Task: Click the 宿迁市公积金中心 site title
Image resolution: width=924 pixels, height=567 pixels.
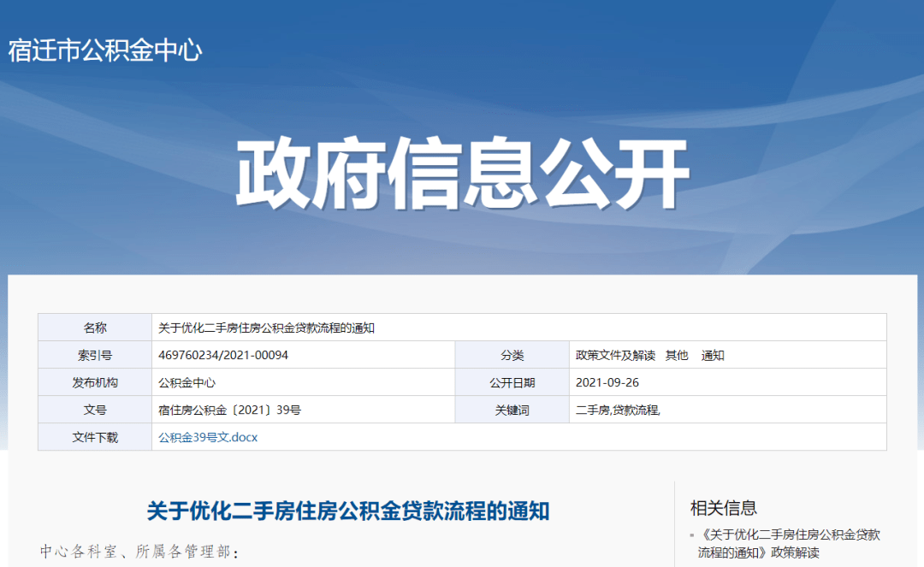Action: point(105,50)
